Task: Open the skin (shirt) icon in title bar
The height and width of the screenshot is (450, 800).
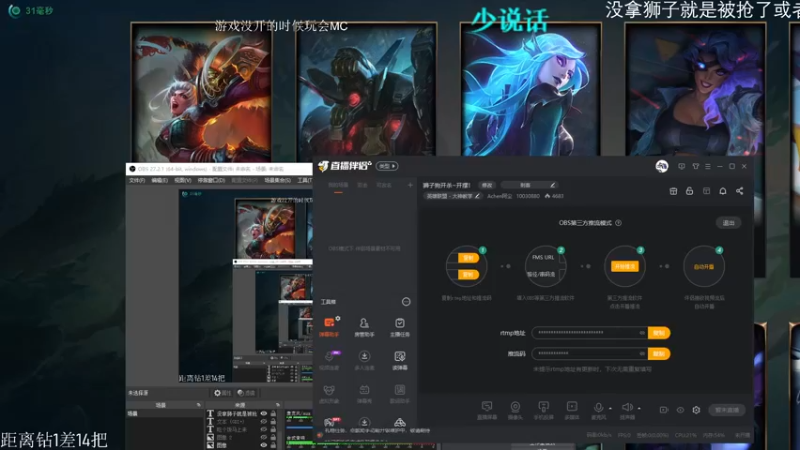Action: (x=695, y=166)
